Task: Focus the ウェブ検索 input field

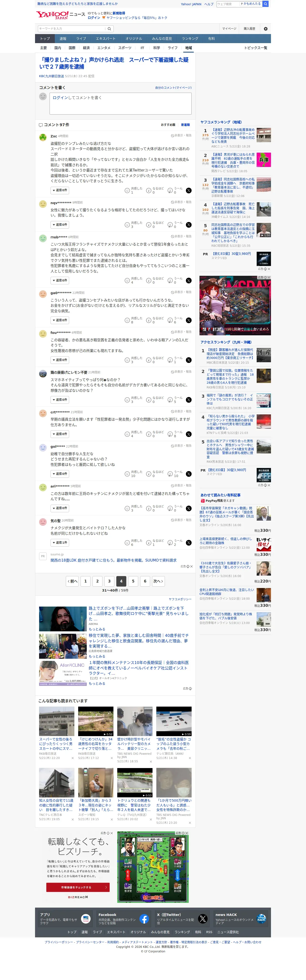Action: click(228, 4)
